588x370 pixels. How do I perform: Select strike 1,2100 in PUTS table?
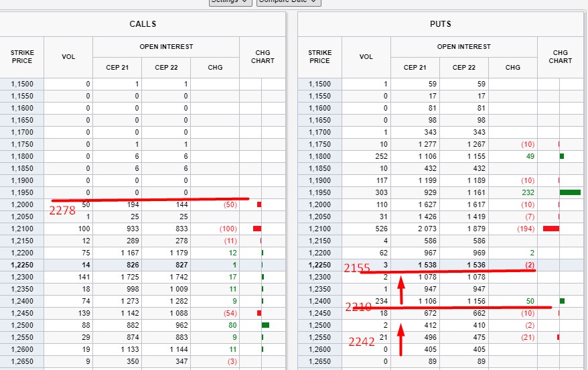tap(320, 229)
